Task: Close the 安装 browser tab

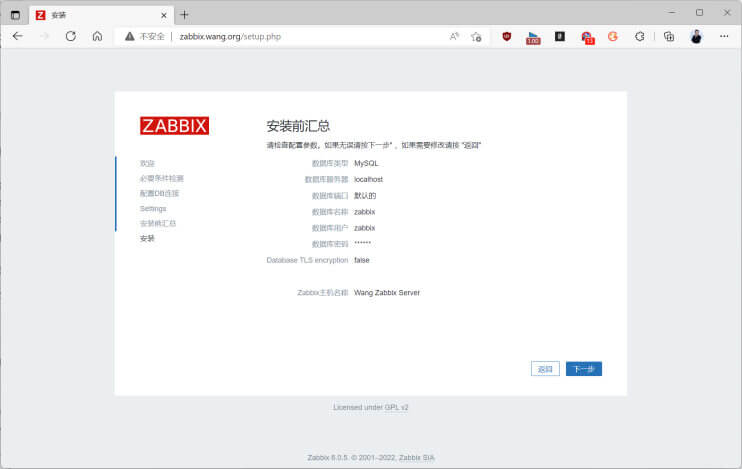Action: point(164,15)
